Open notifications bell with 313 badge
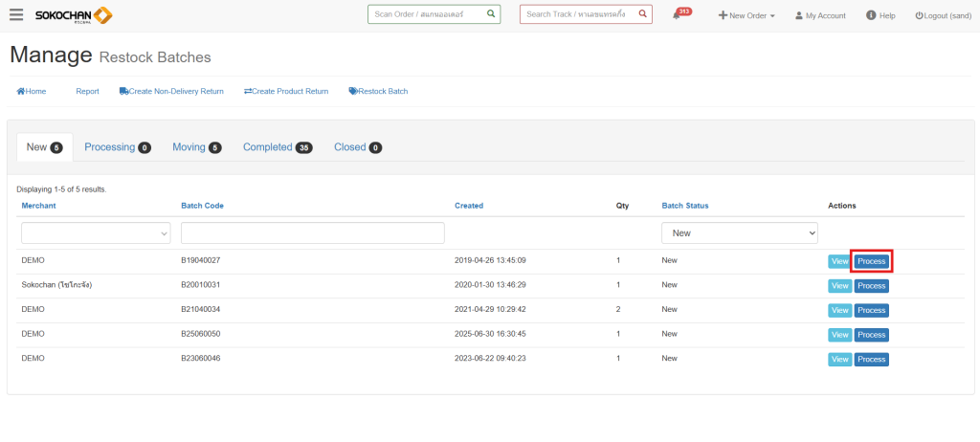 tap(678, 16)
